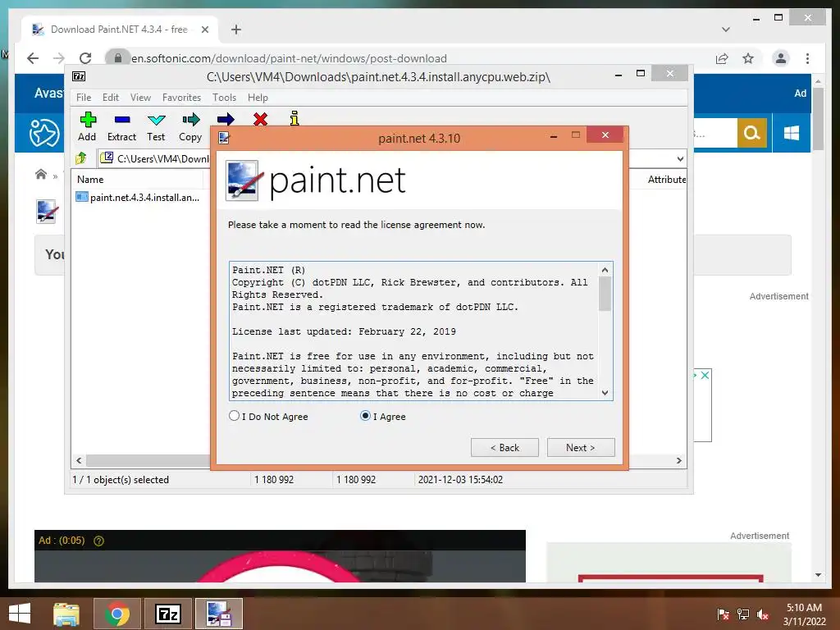The image size is (840, 630).
Task: Click the Add button in 7-Zip toolbar
Action: point(87,126)
